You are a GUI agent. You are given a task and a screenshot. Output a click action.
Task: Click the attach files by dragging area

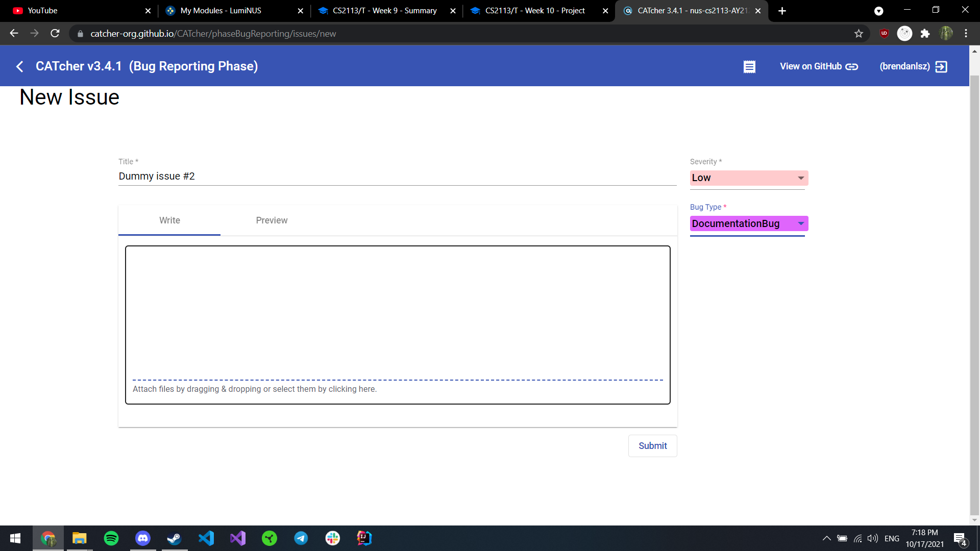(255, 389)
